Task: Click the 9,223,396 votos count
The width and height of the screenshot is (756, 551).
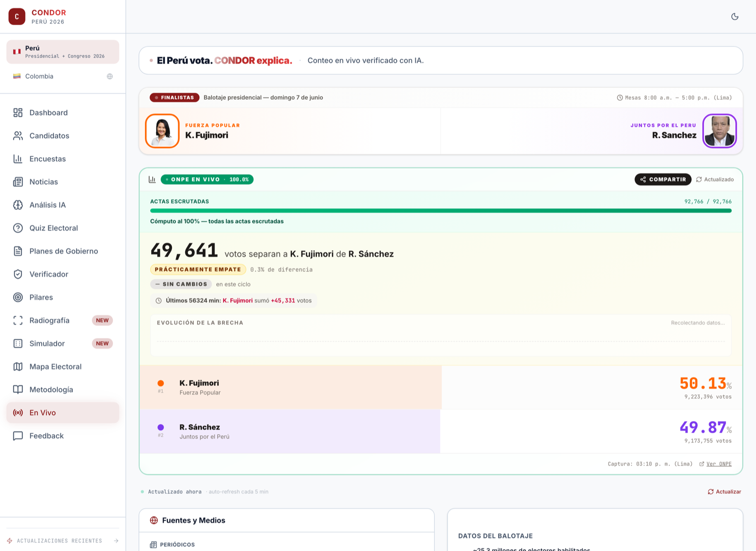Action: click(708, 397)
